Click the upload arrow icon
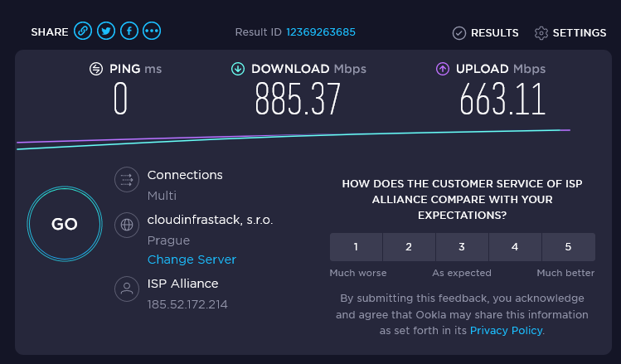Image resolution: width=621 pixels, height=364 pixels. coord(443,69)
